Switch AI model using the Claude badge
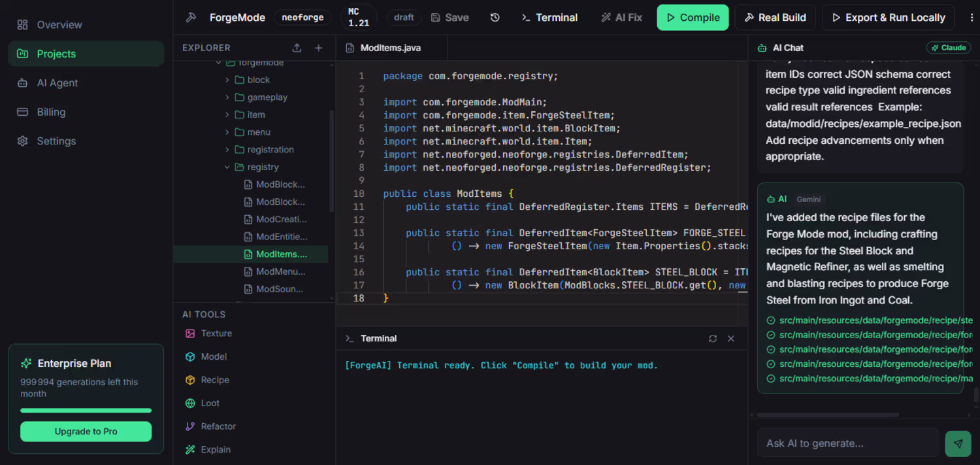980x465 pixels. pos(949,48)
